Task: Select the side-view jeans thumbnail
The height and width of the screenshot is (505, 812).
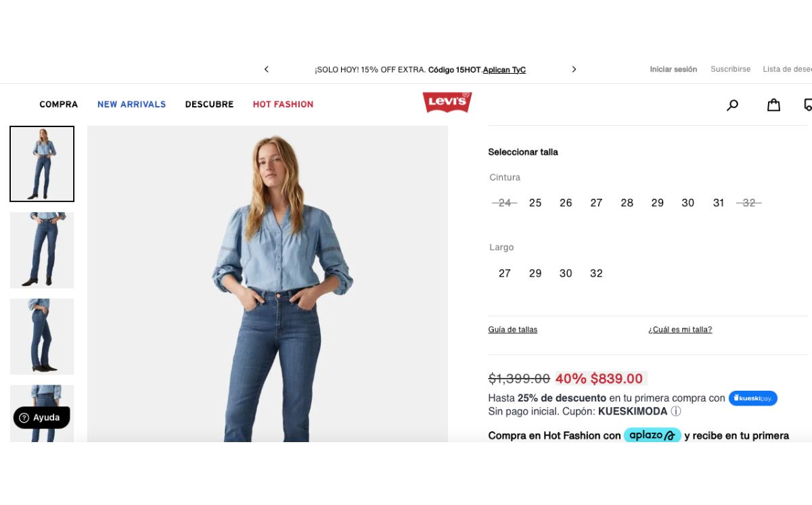Action: (42, 337)
